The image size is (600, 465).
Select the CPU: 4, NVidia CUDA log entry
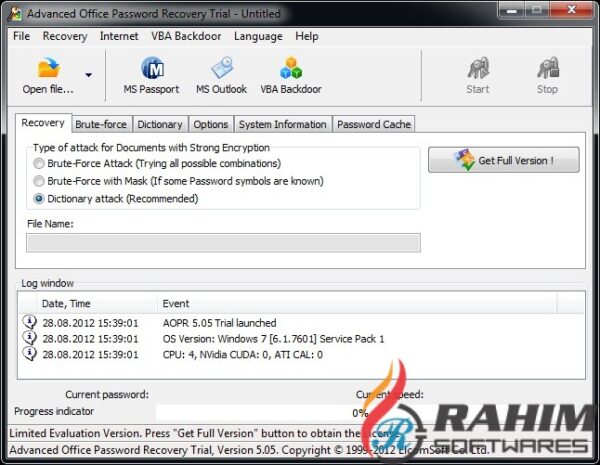(x=301, y=354)
